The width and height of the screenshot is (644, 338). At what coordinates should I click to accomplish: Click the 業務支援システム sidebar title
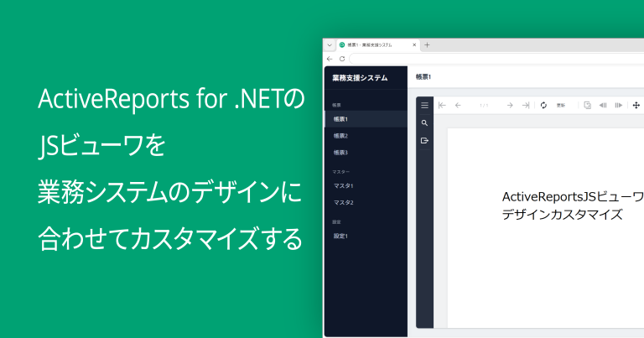click(360, 78)
